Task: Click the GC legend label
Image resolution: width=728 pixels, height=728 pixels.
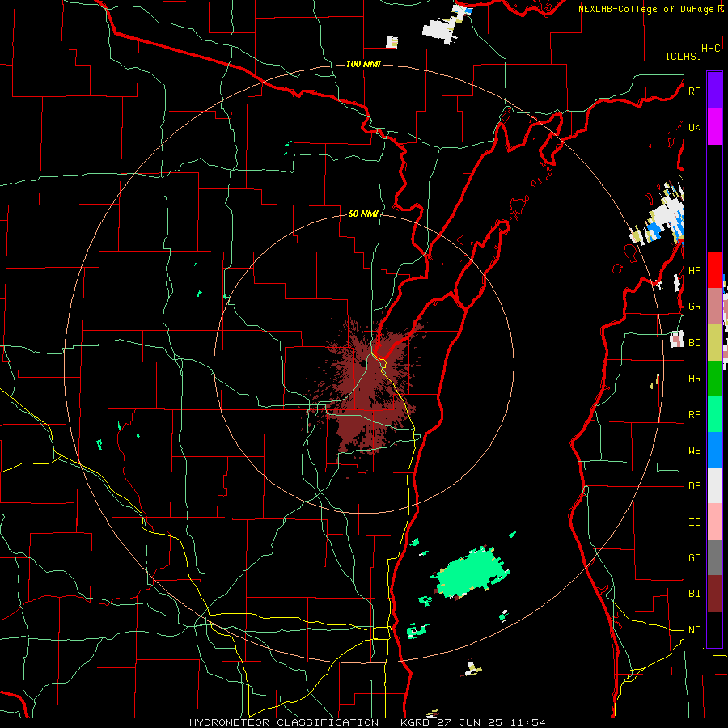Action: 694,558
